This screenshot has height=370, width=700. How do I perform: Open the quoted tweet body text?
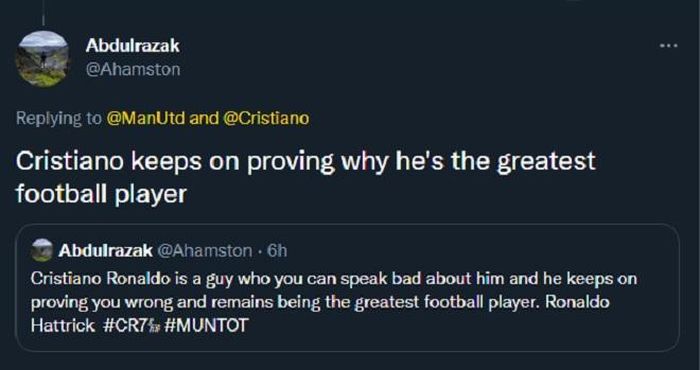point(334,302)
